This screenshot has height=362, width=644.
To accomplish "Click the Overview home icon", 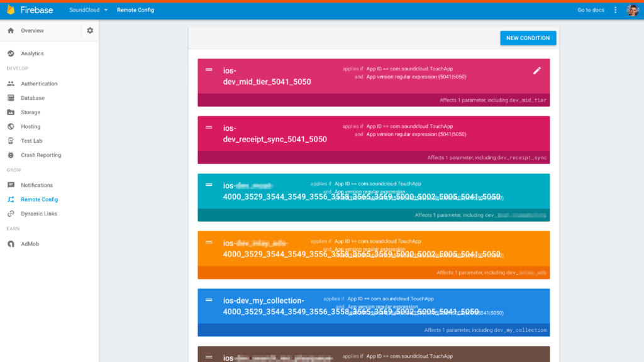I will (x=11, y=30).
